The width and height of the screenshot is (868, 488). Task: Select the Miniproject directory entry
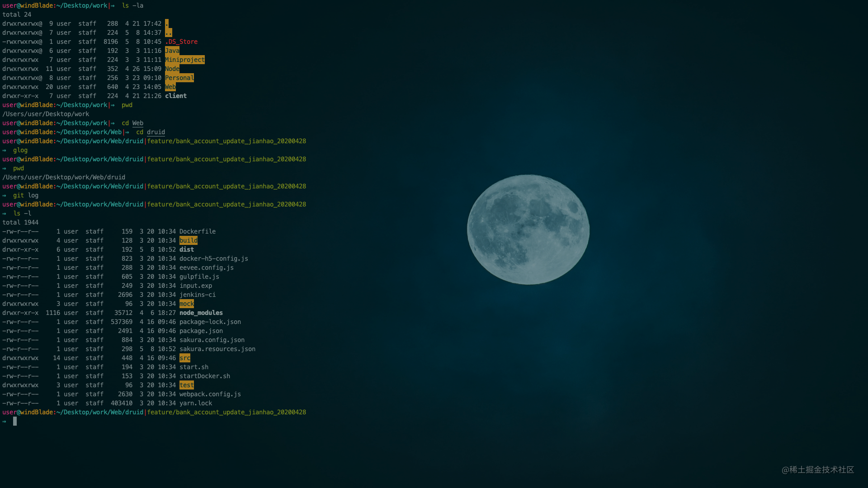point(185,60)
